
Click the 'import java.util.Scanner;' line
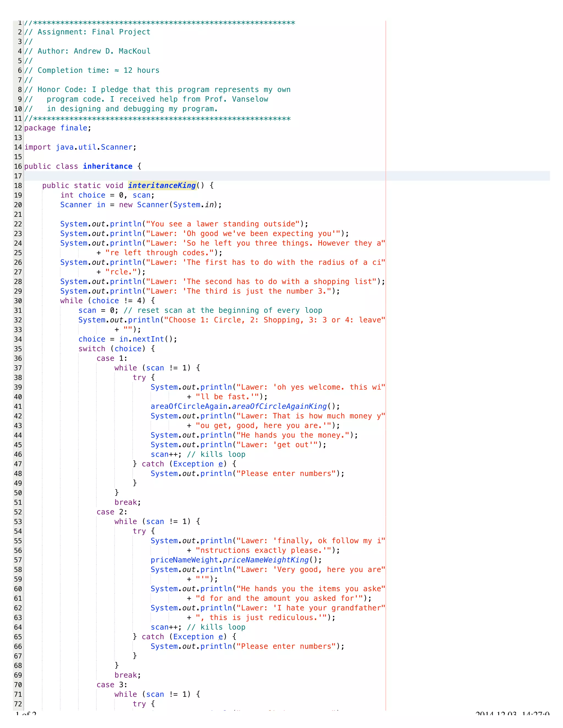tap(80, 147)
